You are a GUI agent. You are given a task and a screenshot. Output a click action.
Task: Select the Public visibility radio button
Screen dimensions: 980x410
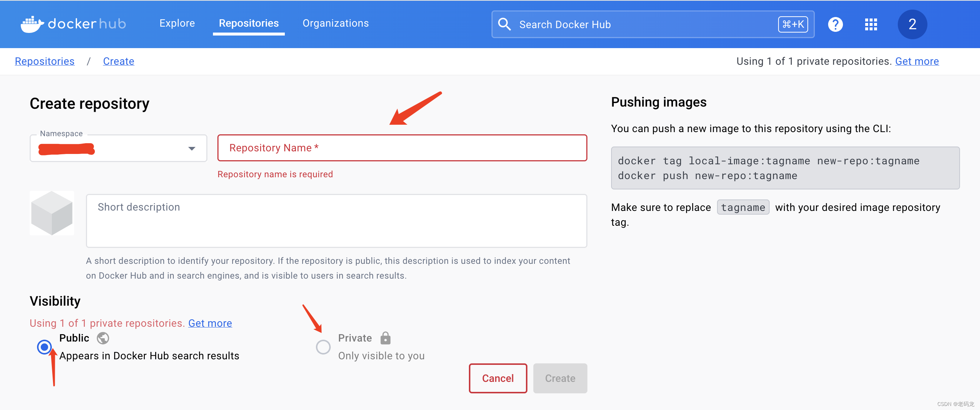(44, 347)
